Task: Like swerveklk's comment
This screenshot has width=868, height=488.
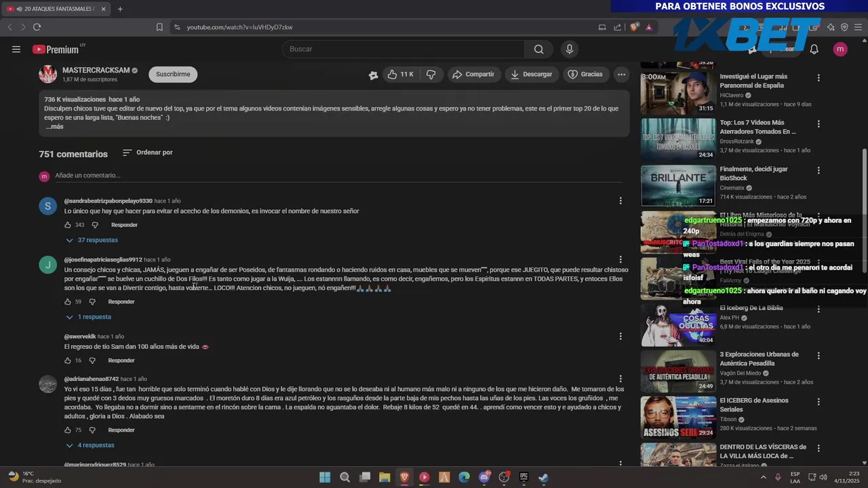Action: point(68,361)
